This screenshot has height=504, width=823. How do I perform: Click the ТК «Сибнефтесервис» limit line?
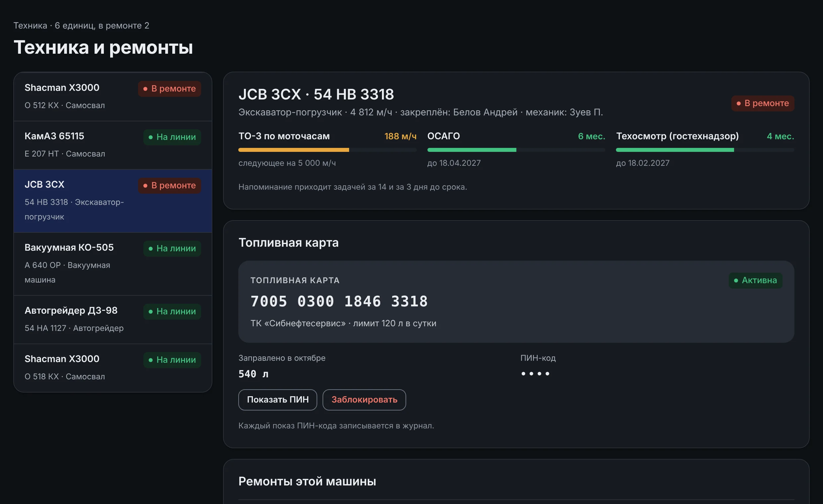[343, 323]
